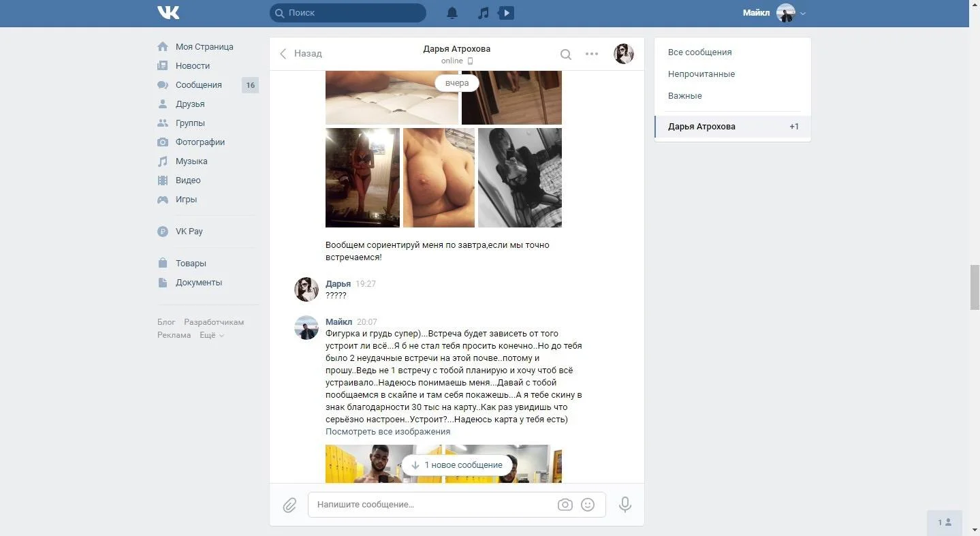
Task: Focus the Напишите сообщение input field
Action: [432, 505]
